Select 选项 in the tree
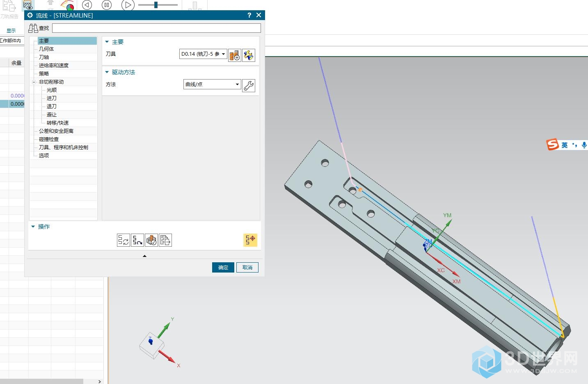The height and width of the screenshot is (384, 588). tap(44, 156)
